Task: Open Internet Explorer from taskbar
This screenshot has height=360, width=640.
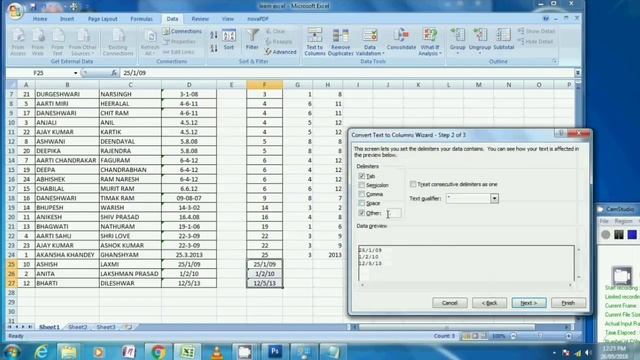Action: click(x=41, y=351)
